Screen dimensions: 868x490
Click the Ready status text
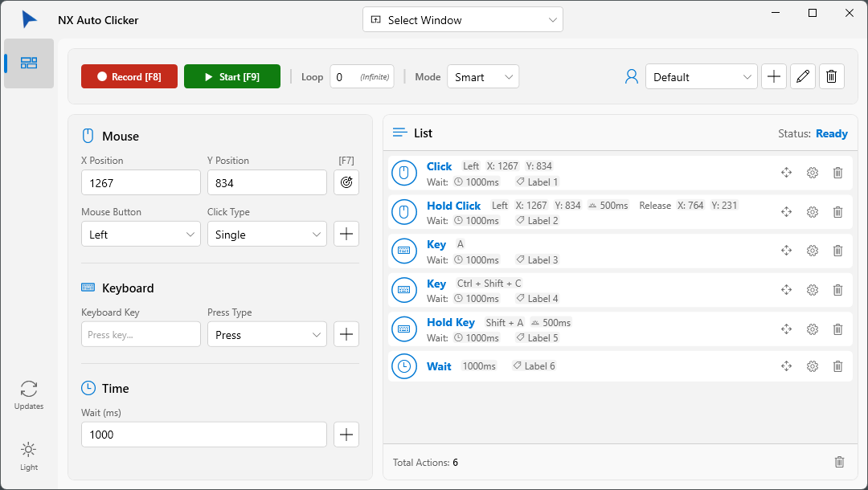[x=832, y=133]
